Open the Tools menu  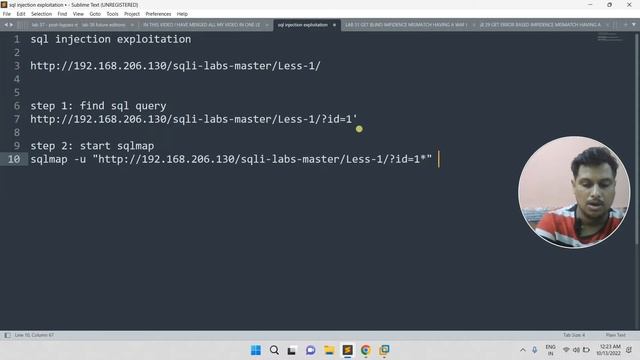(112, 14)
